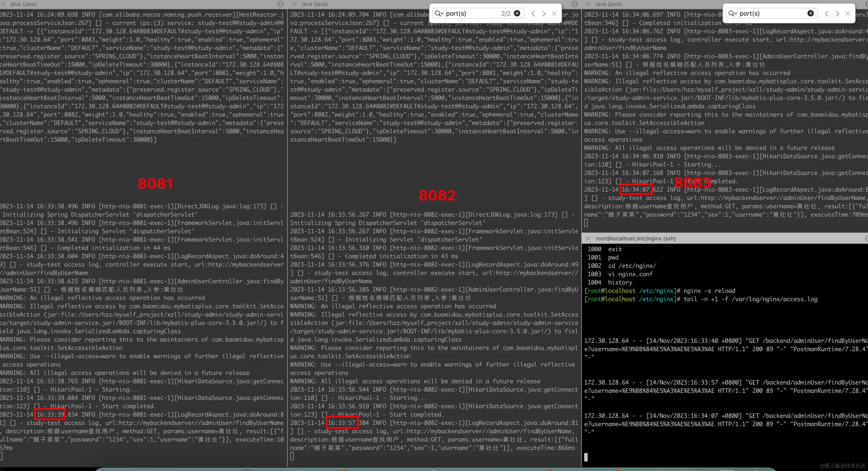The height and width of the screenshot is (471, 868).
Task: Jump to previous port(s) match in middle find bar
Action: [533, 13]
